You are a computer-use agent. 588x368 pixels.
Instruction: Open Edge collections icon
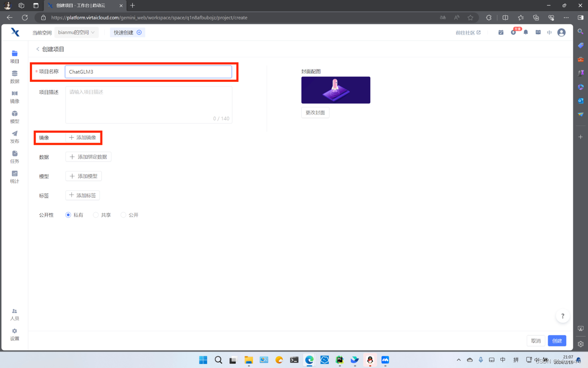click(x=536, y=17)
